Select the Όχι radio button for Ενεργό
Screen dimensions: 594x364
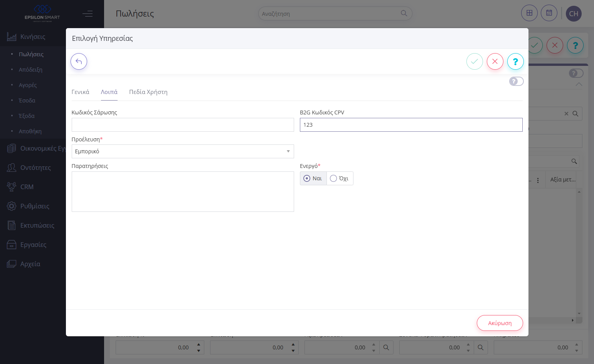click(340, 178)
